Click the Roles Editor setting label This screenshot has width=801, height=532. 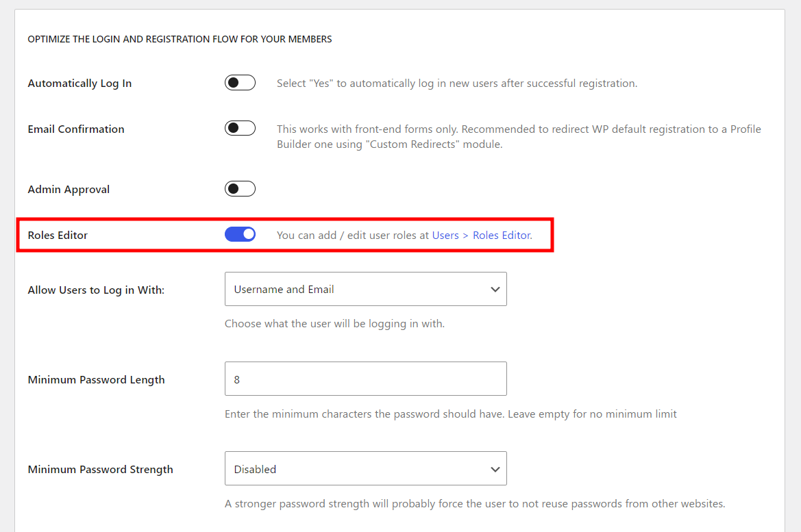pyautogui.click(x=58, y=235)
